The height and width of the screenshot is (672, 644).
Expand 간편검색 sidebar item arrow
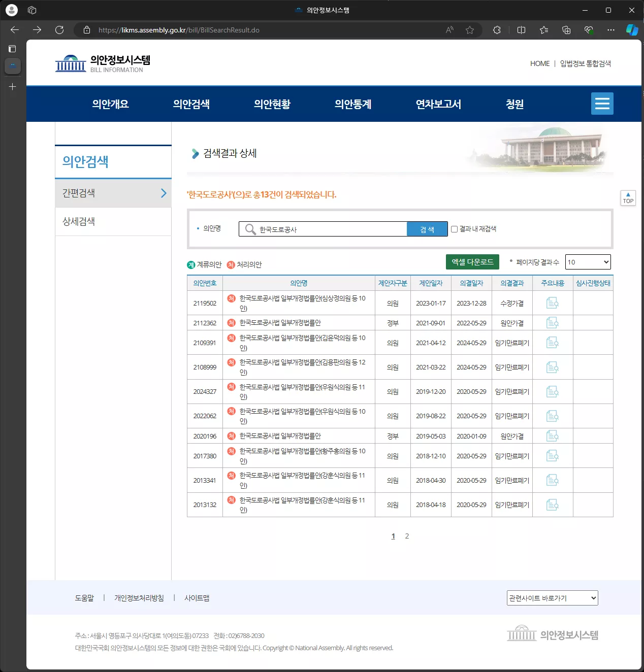(x=164, y=193)
